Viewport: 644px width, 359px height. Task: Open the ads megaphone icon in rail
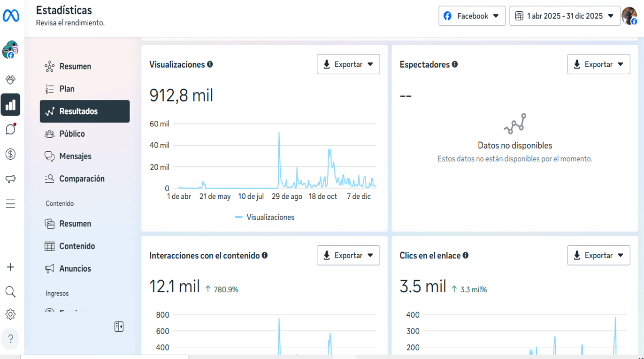click(x=10, y=179)
